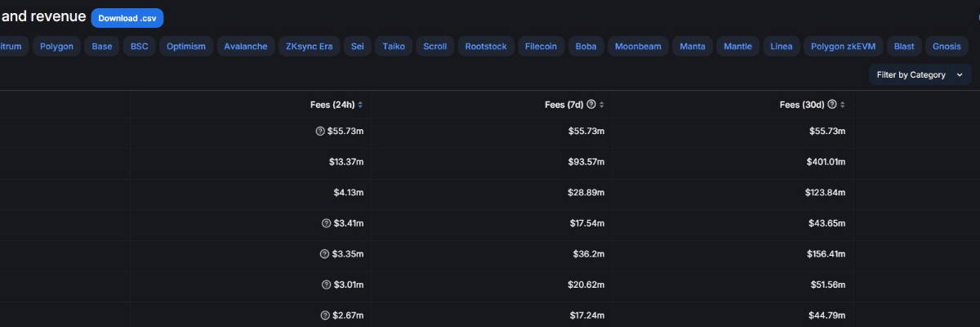Filter by the Optimism chain
980x327 pixels.
coord(186,47)
